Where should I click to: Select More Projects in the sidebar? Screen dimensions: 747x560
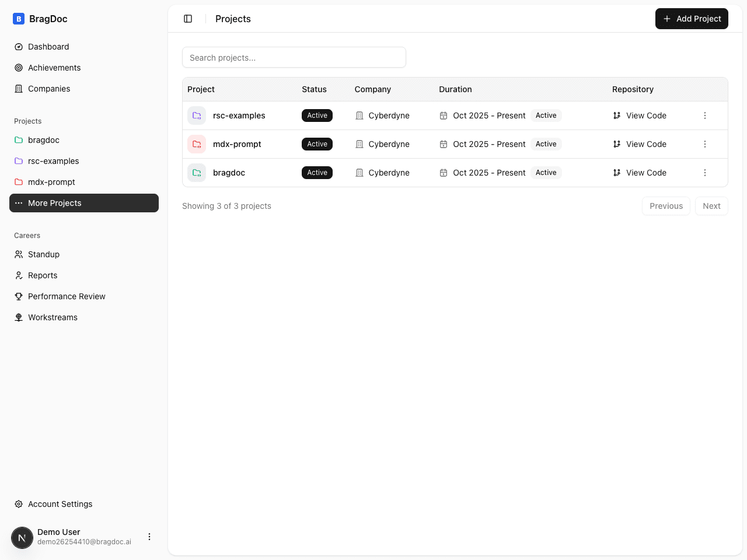pos(54,203)
